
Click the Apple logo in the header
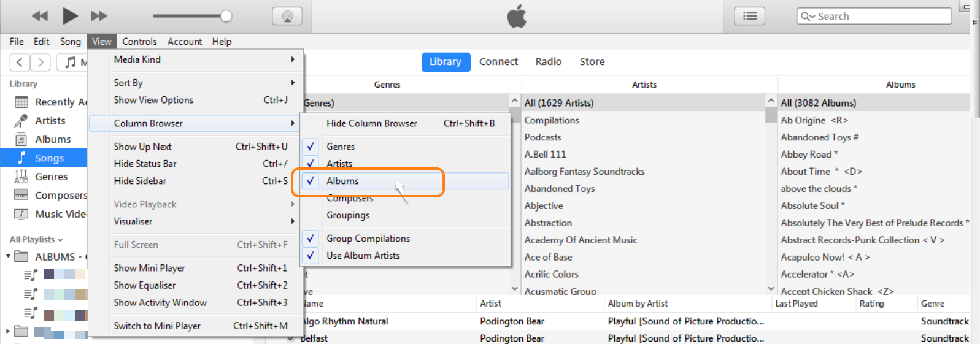[x=517, y=16]
